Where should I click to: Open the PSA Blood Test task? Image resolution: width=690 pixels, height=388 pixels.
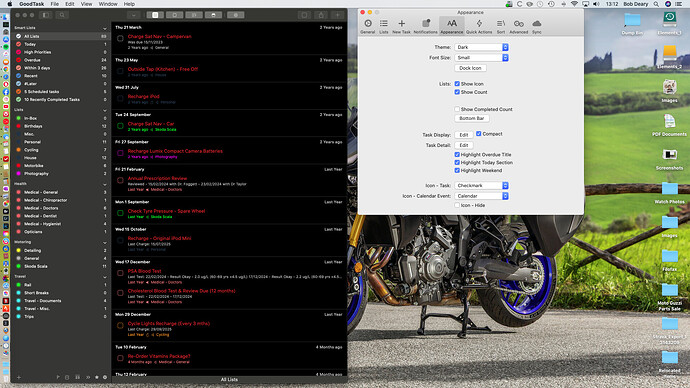click(x=144, y=271)
